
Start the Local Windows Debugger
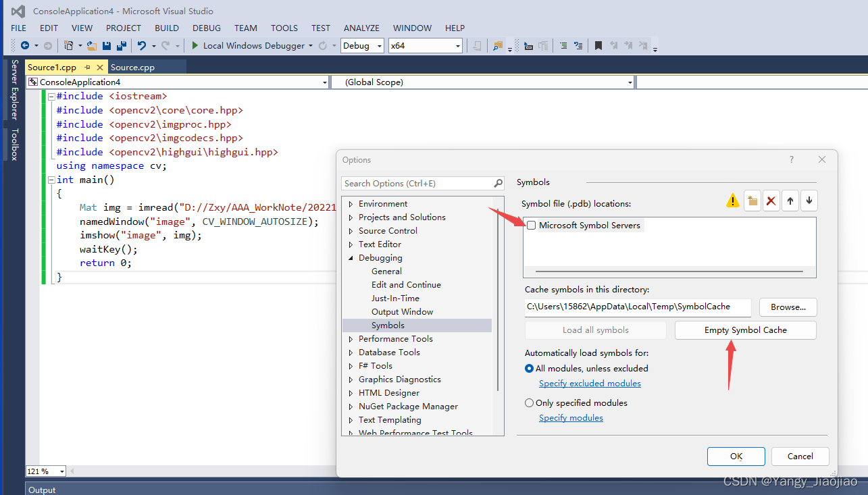click(x=247, y=46)
